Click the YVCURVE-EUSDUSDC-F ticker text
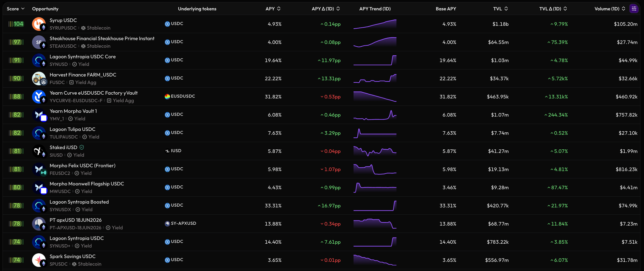The height and width of the screenshot is (271, 644). click(76, 101)
